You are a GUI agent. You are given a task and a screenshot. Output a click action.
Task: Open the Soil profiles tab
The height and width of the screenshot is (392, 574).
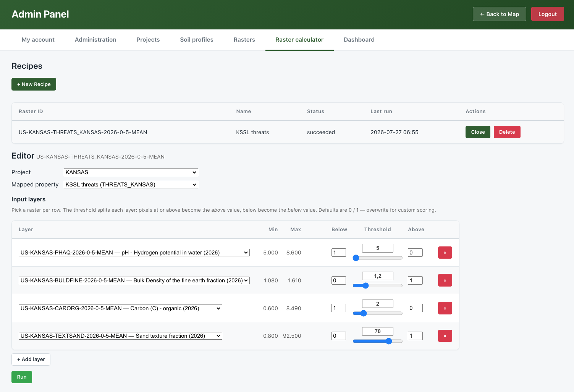click(197, 40)
